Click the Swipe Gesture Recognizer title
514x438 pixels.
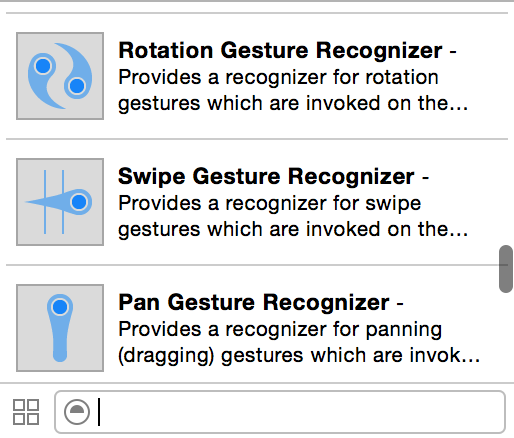[266, 177]
